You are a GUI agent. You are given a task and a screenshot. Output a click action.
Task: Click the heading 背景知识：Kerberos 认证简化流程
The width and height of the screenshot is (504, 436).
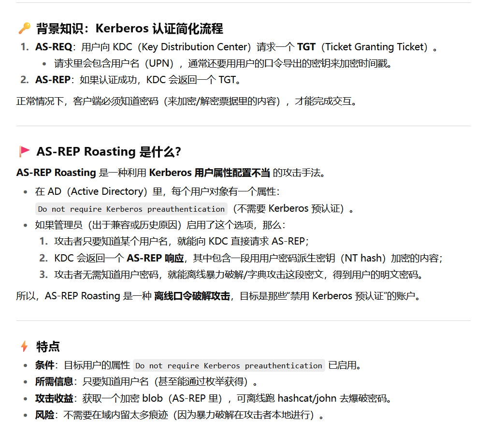pyautogui.click(x=130, y=29)
